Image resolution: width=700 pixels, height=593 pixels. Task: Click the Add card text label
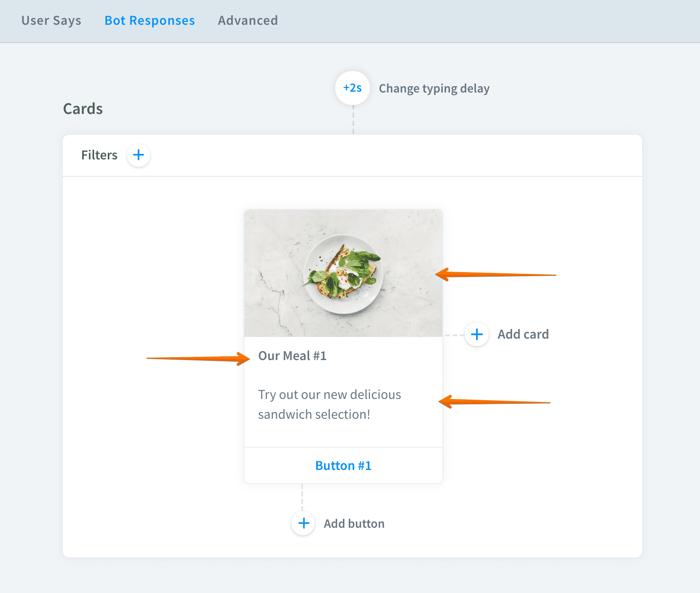click(523, 334)
